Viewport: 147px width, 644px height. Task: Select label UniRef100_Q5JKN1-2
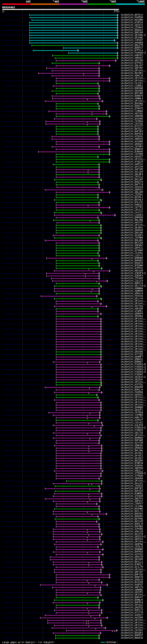click(133, 35)
